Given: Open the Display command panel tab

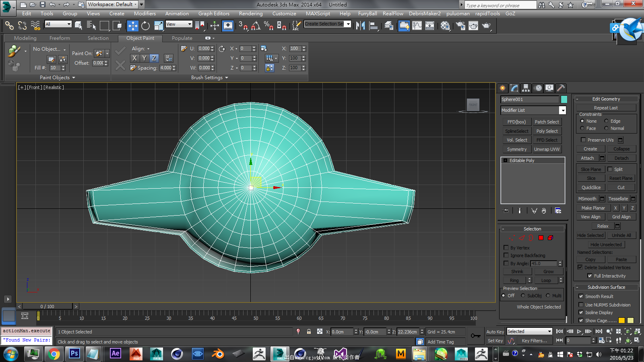Looking at the screenshot, I should pyautogui.click(x=549, y=88).
